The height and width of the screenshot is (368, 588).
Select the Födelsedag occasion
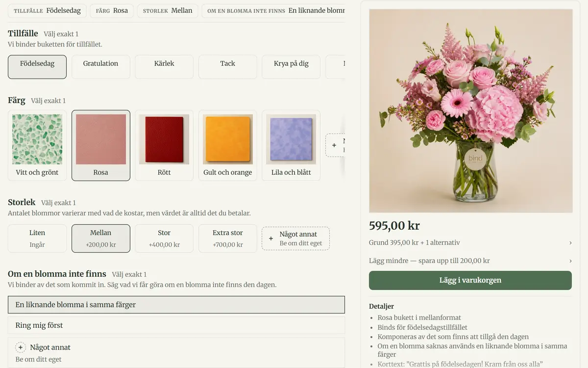tap(37, 67)
